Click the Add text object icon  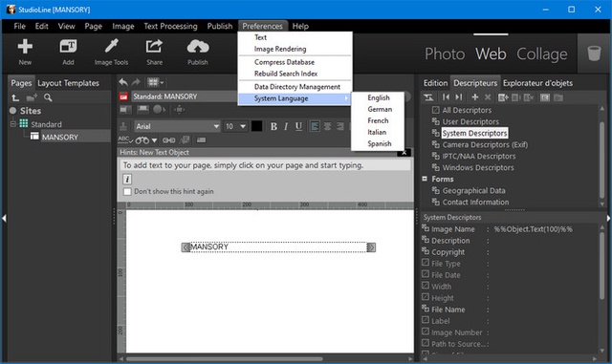tap(68, 47)
